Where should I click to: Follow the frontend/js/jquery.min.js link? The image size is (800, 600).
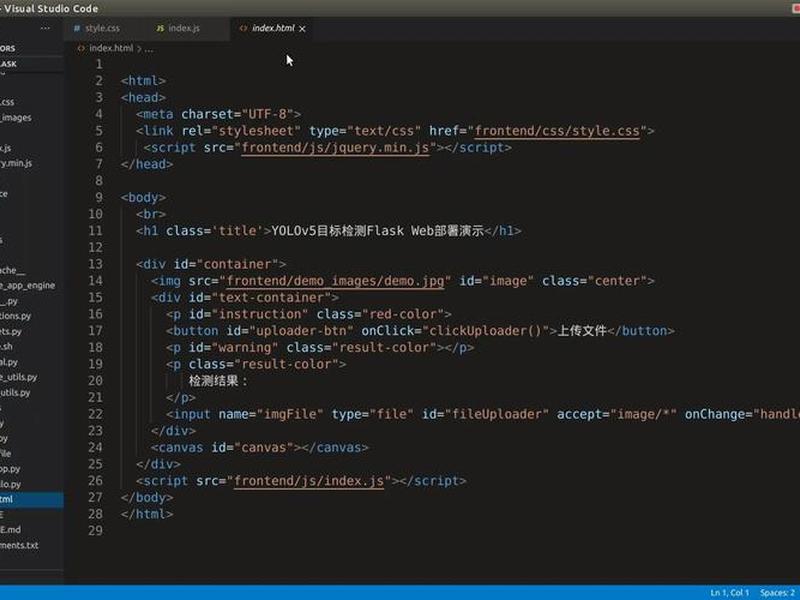(335, 148)
